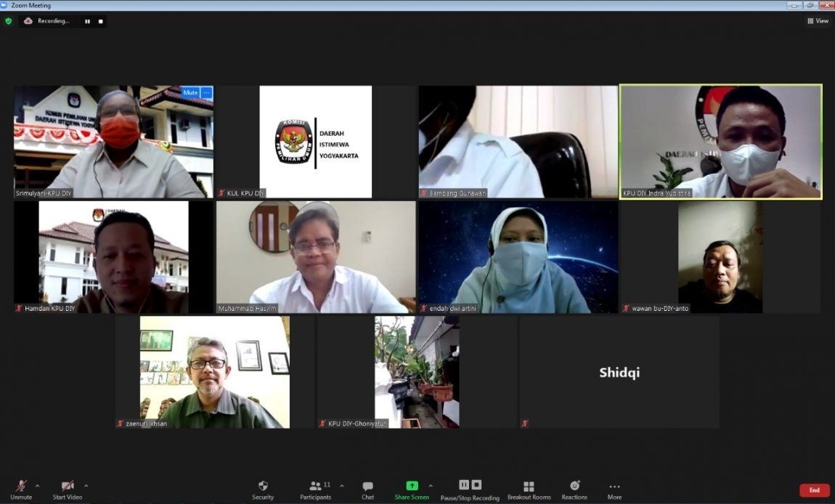This screenshot has width=835, height=504.
Task: Stop recording with top-left stop square
Action: pos(100,21)
